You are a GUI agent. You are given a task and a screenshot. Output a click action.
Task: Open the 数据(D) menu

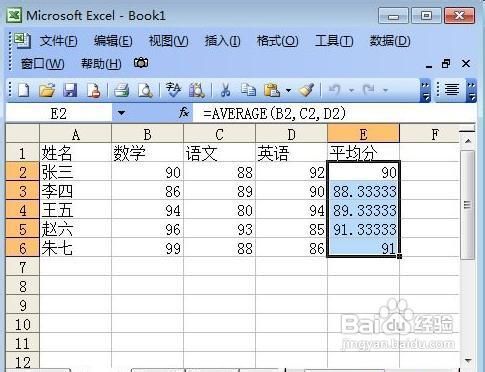390,41
